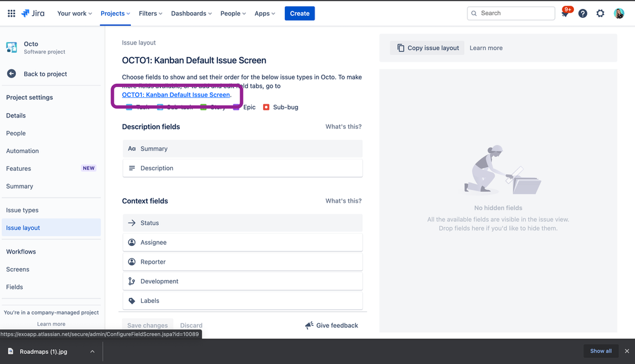Click Show all downloads button
Screen dimensions: 635x364
(601, 351)
